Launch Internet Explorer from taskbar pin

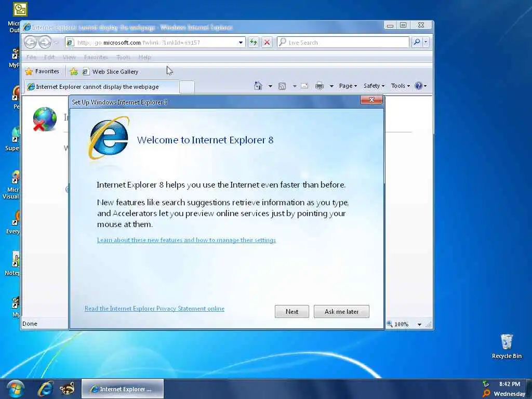tap(46, 389)
